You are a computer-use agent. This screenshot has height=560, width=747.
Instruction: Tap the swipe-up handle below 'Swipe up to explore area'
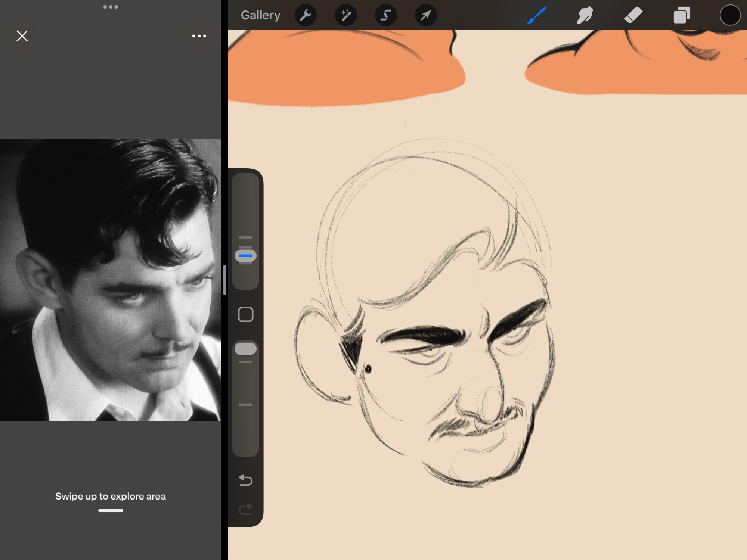[111, 510]
